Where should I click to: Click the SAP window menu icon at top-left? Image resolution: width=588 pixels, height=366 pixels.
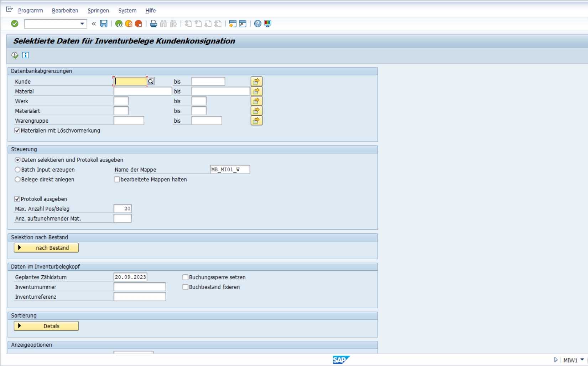click(10, 10)
